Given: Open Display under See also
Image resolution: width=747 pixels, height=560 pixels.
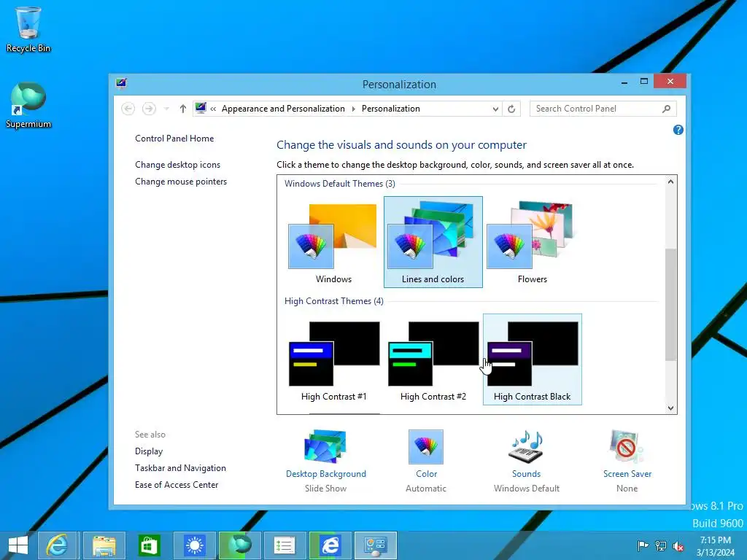Looking at the screenshot, I should tap(149, 451).
